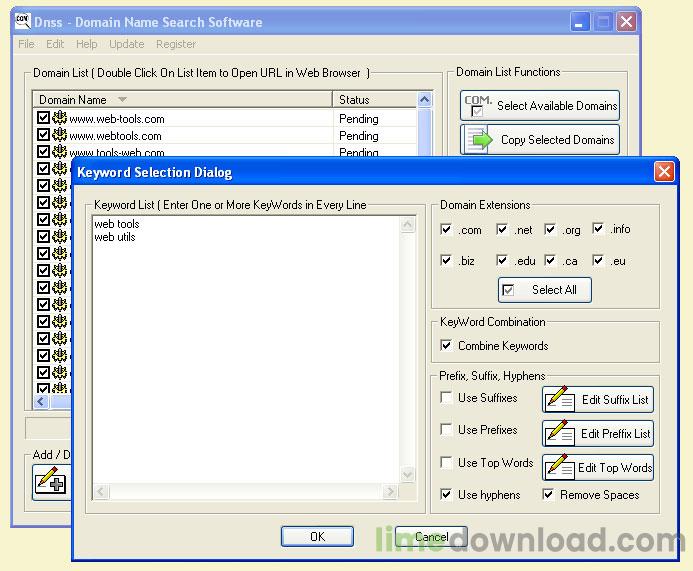693x571 pixels.
Task: Click the Copy Selected Domains arrow icon
Action: click(480, 140)
